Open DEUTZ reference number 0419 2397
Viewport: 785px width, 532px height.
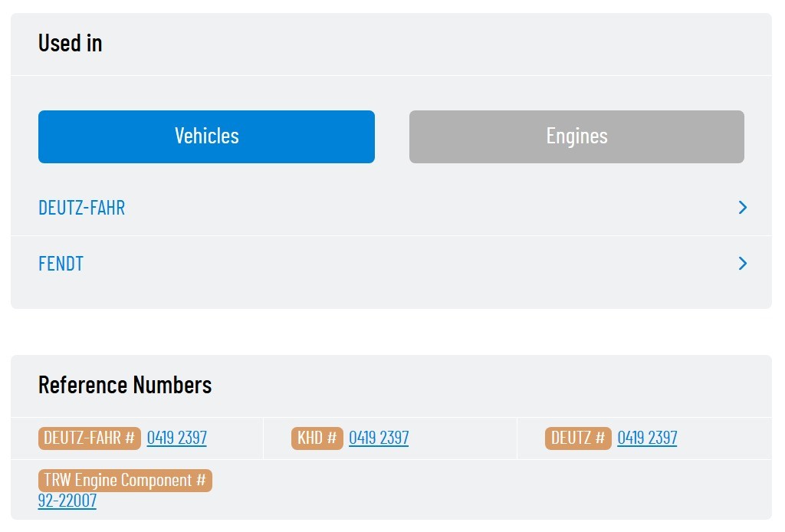pos(647,438)
